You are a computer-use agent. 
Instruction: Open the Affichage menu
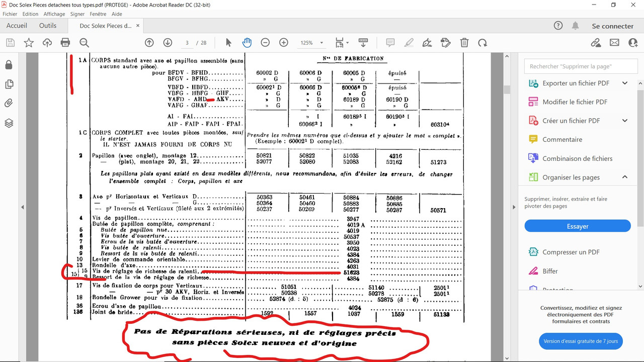coord(54,14)
